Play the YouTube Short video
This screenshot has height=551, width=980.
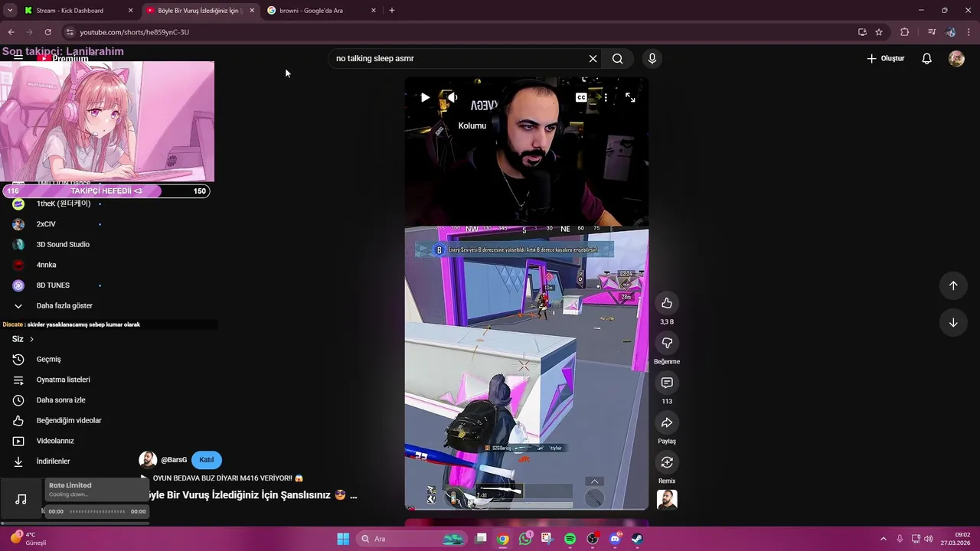coord(425,97)
